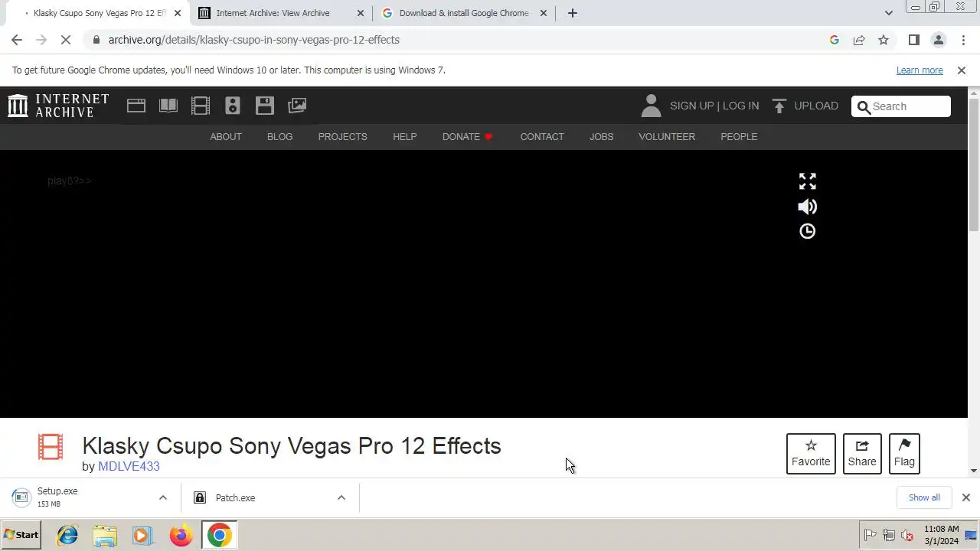This screenshot has width=980, height=551.
Task: Open the Chrome profile icon
Action: (938, 40)
